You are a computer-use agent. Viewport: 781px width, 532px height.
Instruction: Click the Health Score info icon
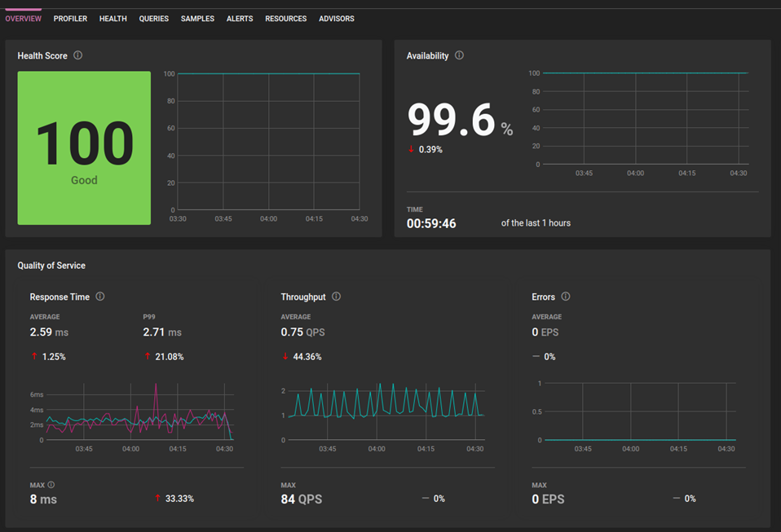(x=78, y=55)
